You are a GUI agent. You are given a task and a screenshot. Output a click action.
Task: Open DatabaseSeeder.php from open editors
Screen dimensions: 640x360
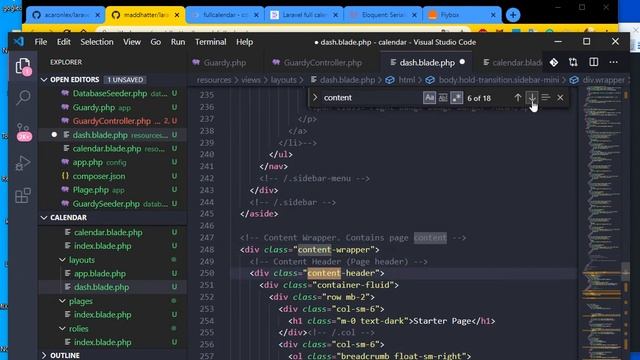point(112,93)
